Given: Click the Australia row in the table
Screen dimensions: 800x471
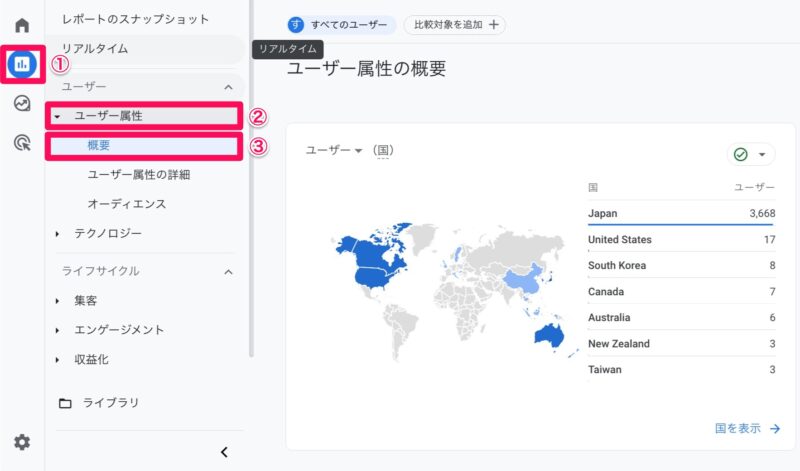Looking at the screenshot, I should click(682, 317).
